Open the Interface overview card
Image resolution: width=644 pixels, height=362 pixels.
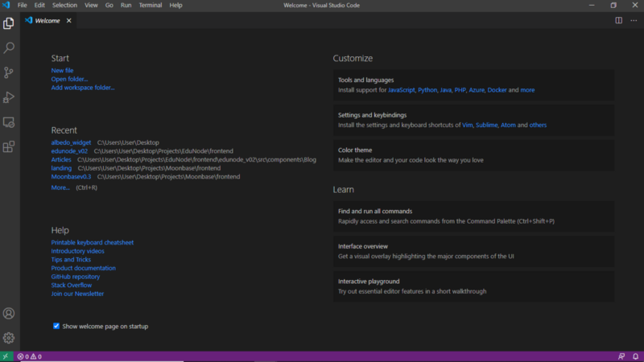point(473,252)
